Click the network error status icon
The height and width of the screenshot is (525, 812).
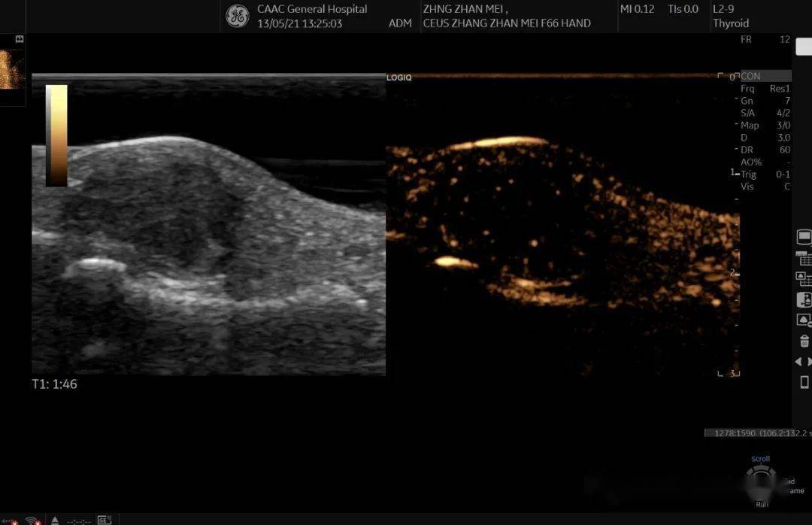tap(9, 520)
